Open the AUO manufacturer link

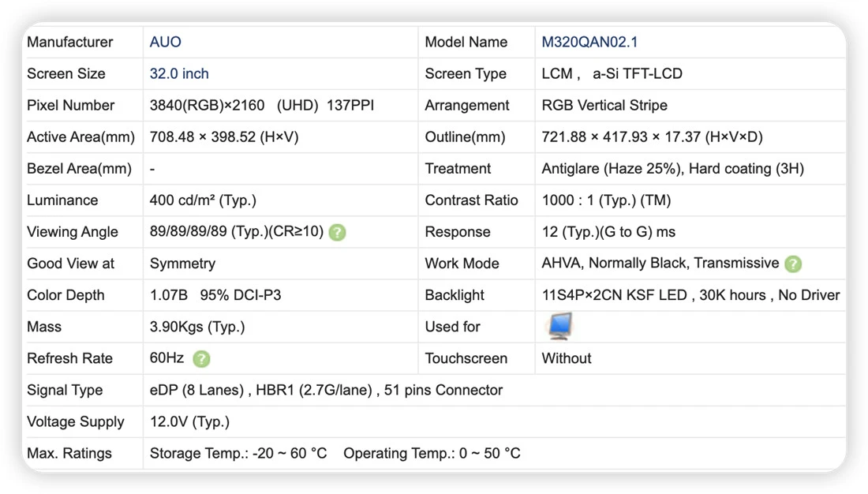pyautogui.click(x=165, y=42)
